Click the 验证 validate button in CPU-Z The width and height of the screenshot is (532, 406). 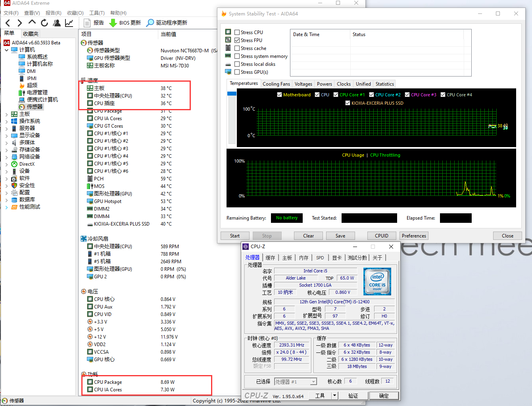(x=353, y=396)
